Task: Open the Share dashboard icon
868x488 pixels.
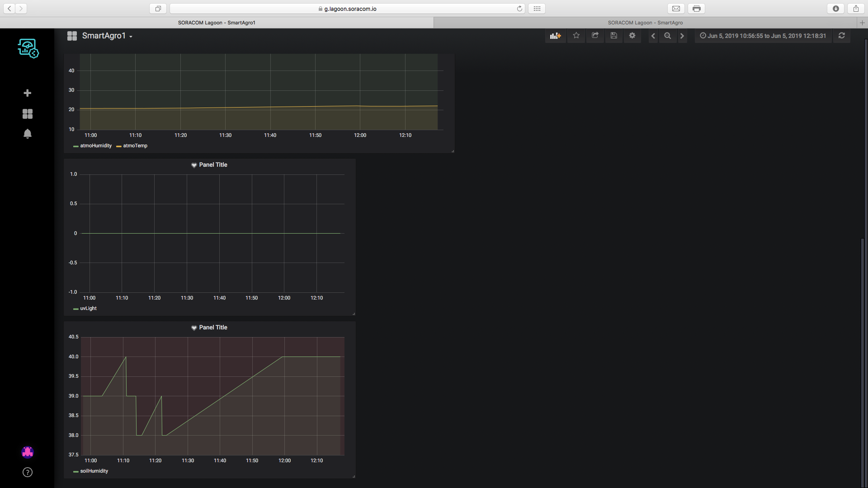Action: pos(595,36)
